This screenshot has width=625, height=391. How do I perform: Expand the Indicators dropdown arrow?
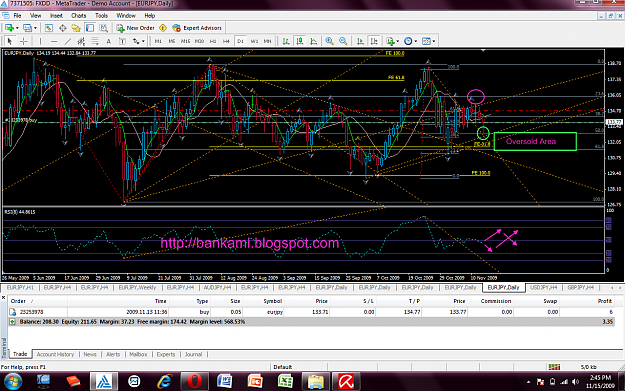coord(398,41)
